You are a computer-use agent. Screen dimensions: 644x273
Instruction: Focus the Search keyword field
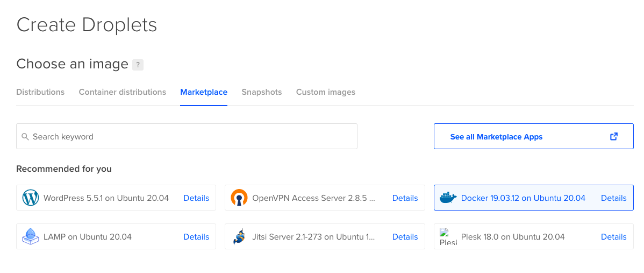pyautogui.click(x=187, y=136)
